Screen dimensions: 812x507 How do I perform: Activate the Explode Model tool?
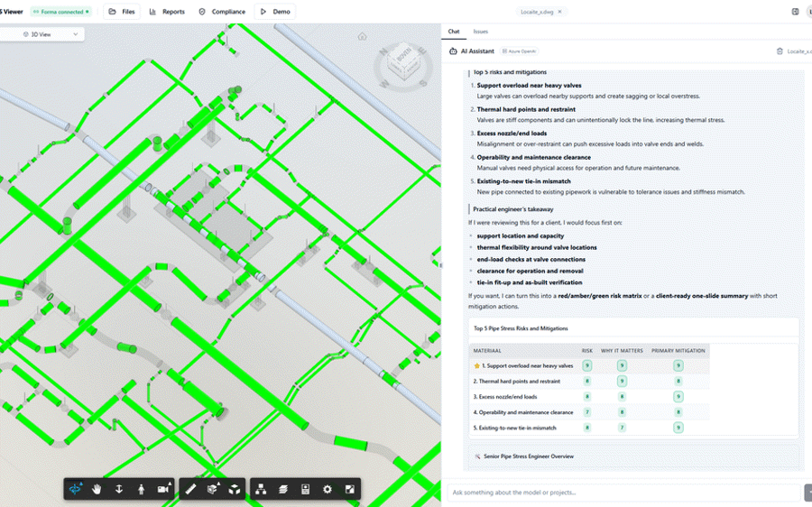234,489
